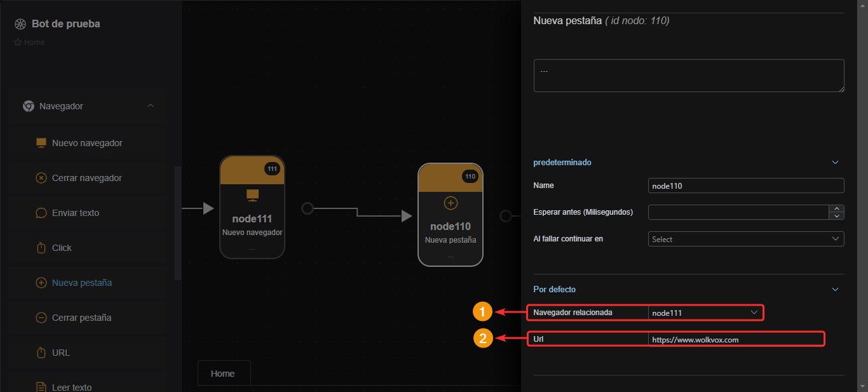
Task: Click the URL mouse icon in sidebar
Action: tap(41, 353)
